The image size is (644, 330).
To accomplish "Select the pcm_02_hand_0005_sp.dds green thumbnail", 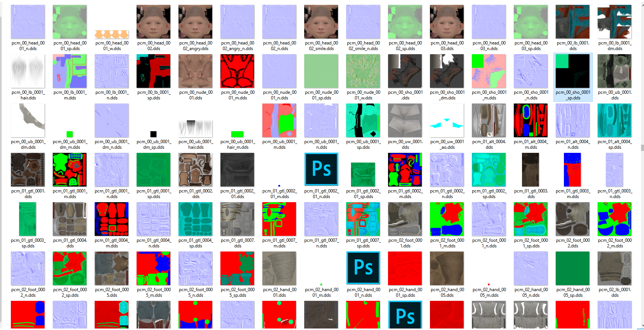I will coord(573,268).
